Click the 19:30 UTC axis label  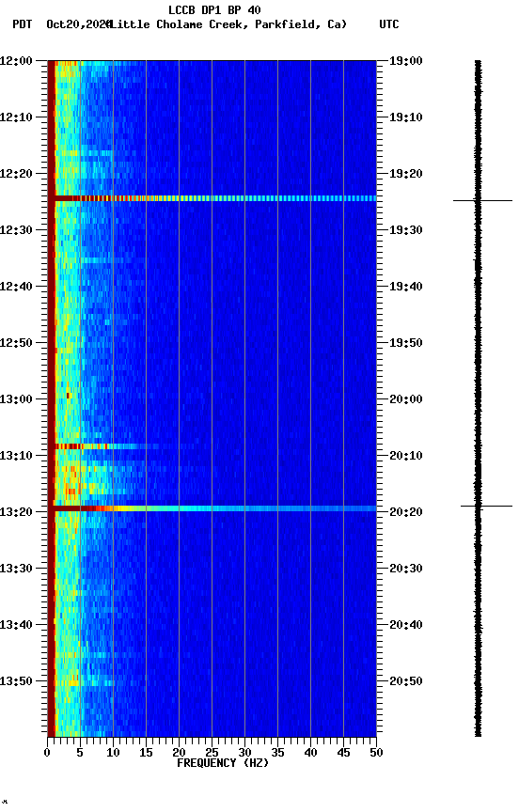pos(406,230)
